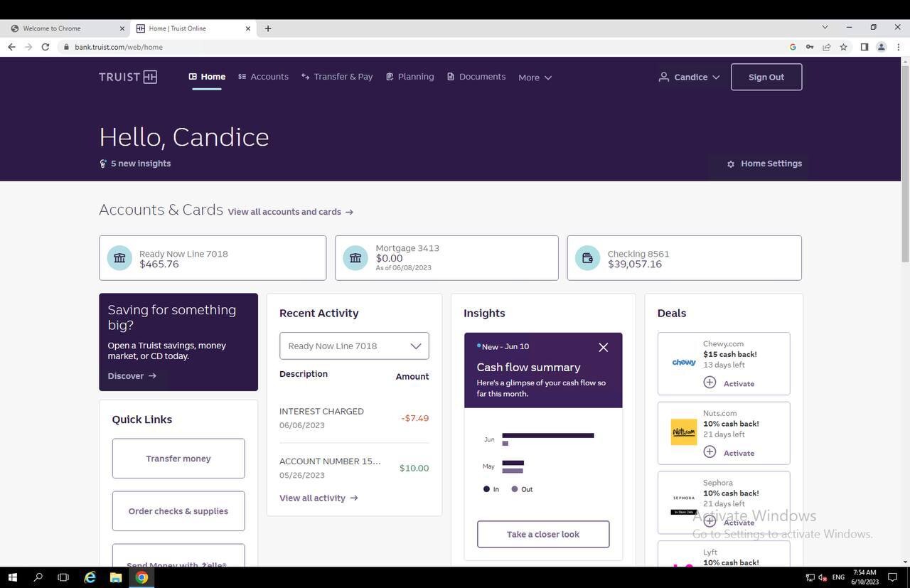Viewport: 910px width, 588px height.
Task: Open File Explorer from the taskbar
Action: [116, 577]
